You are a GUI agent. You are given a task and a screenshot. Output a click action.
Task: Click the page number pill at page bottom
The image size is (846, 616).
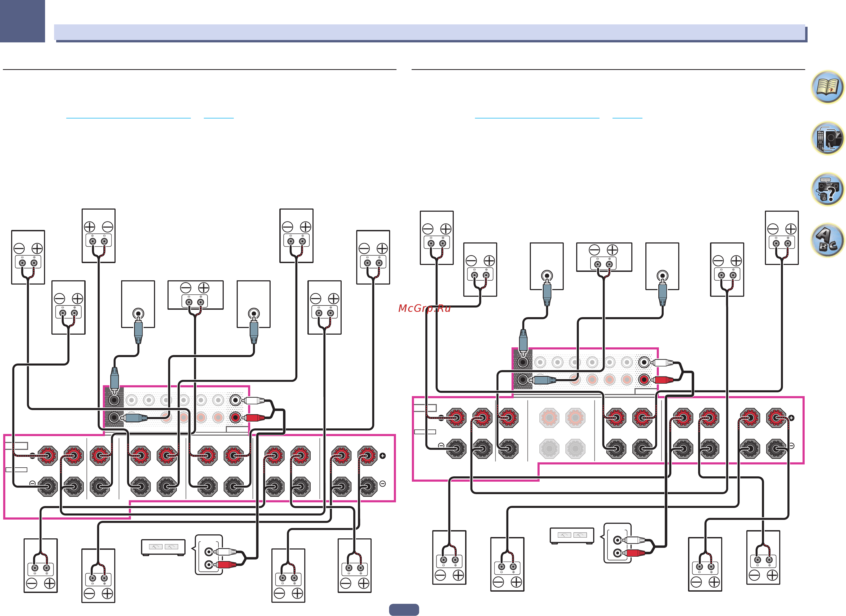click(404, 609)
